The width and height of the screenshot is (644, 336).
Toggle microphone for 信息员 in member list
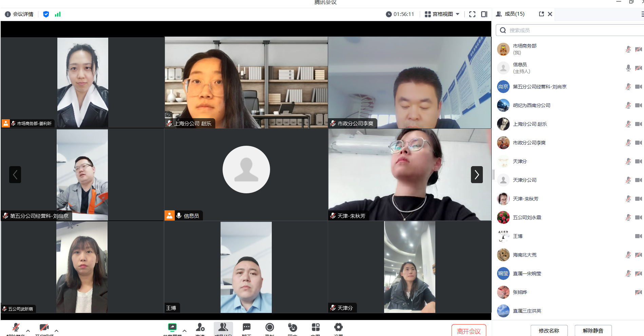tap(628, 68)
